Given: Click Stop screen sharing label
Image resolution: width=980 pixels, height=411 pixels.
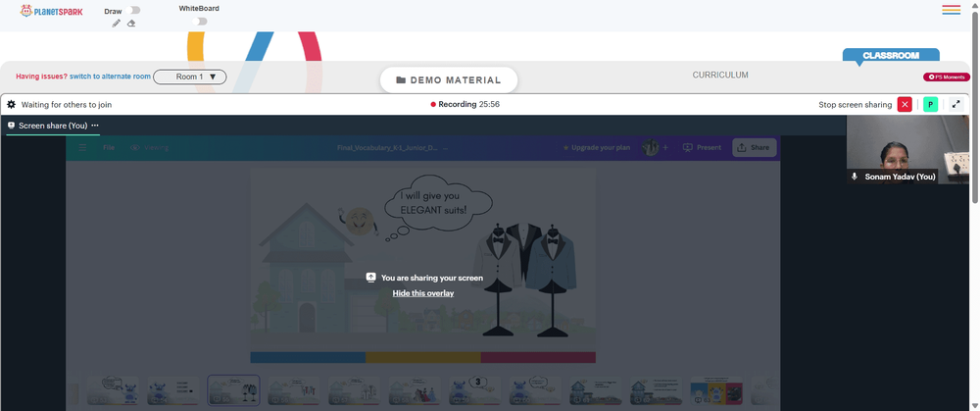Looking at the screenshot, I should tap(855, 105).
